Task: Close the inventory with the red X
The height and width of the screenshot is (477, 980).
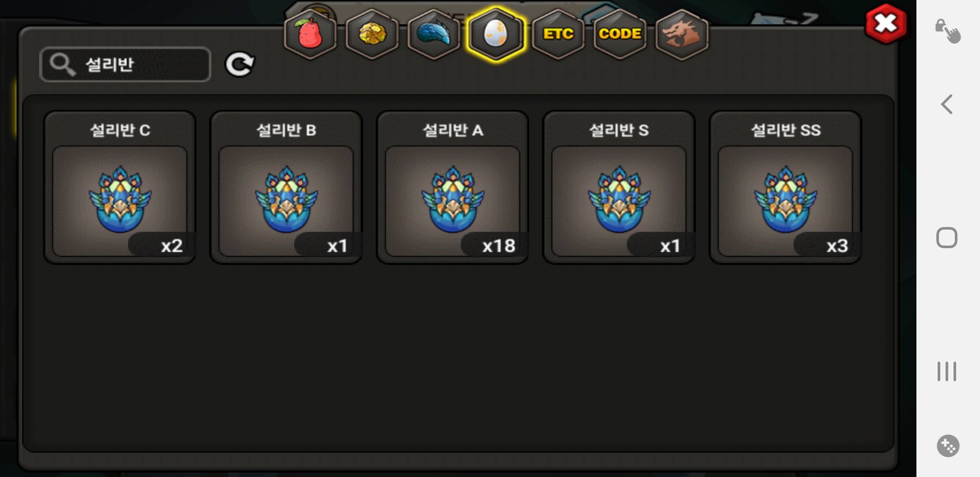Action: point(886,24)
